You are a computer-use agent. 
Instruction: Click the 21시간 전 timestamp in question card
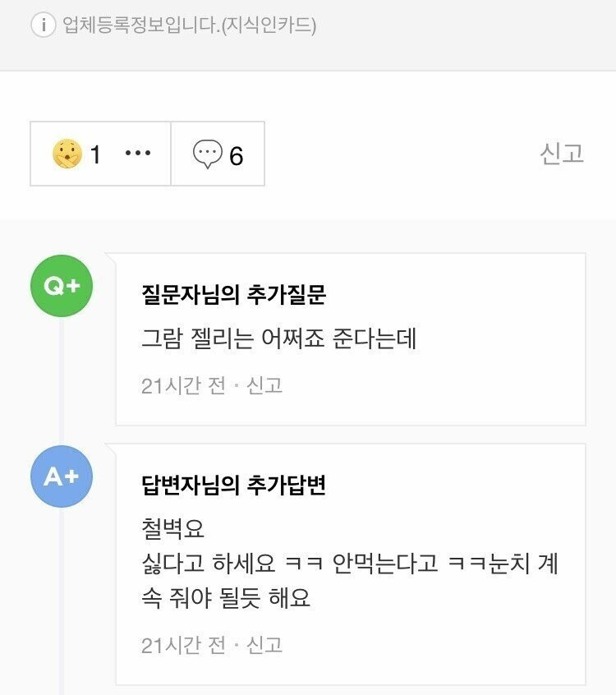183,386
